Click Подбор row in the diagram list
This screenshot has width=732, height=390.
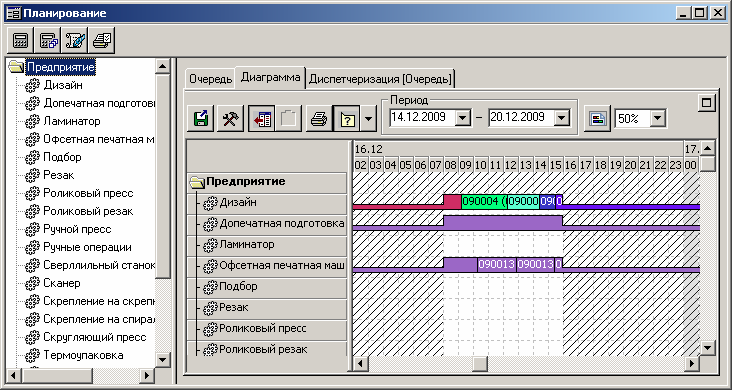[x=267, y=287]
